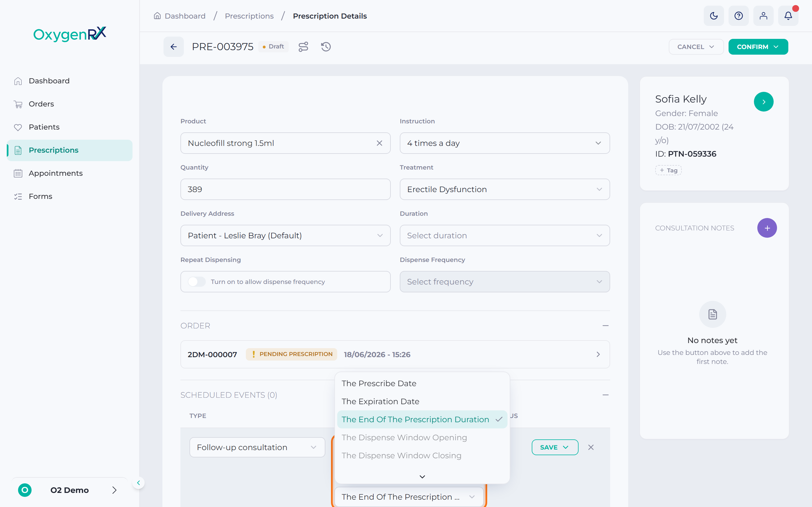This screenshot has height=507, width=812.
Task: Click the Quantity input field
Action: click(x=285, y=189)
